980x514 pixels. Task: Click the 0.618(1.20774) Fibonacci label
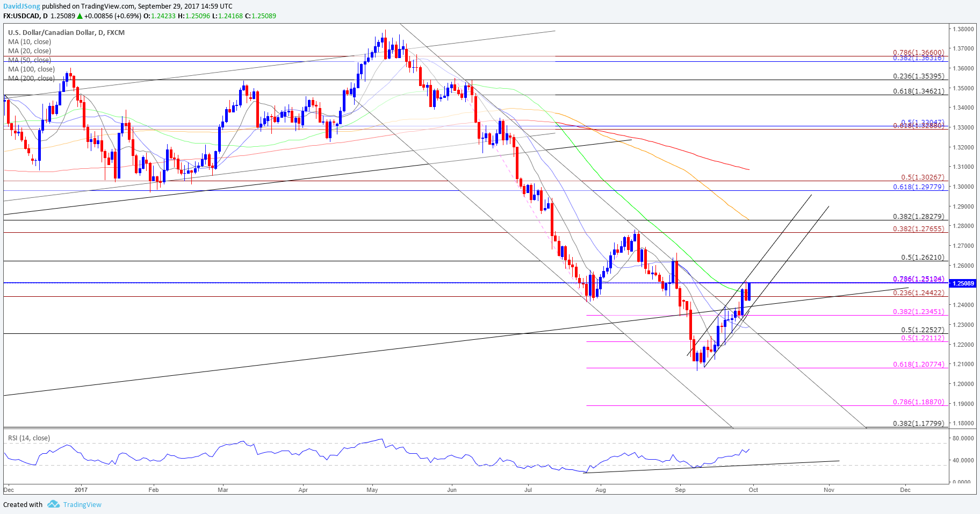[x=918, y=365]
